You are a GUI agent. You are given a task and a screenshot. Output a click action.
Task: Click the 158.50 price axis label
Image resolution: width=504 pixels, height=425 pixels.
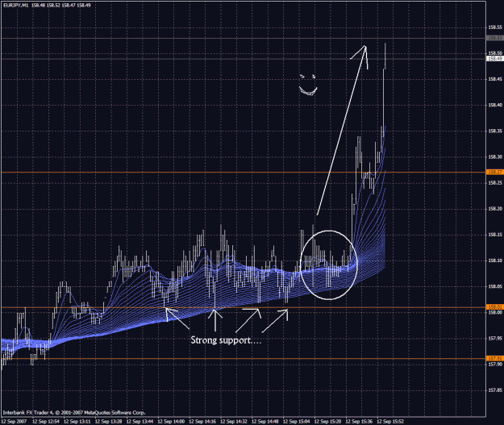tap(495, 53)
